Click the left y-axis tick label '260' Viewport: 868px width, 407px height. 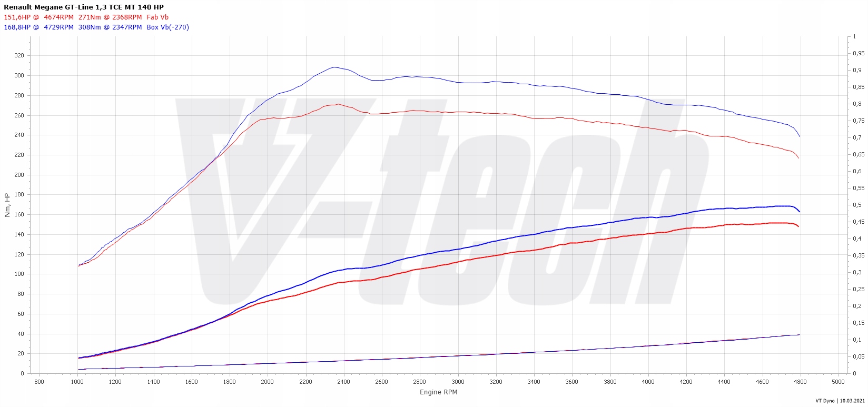click(19, 115)
